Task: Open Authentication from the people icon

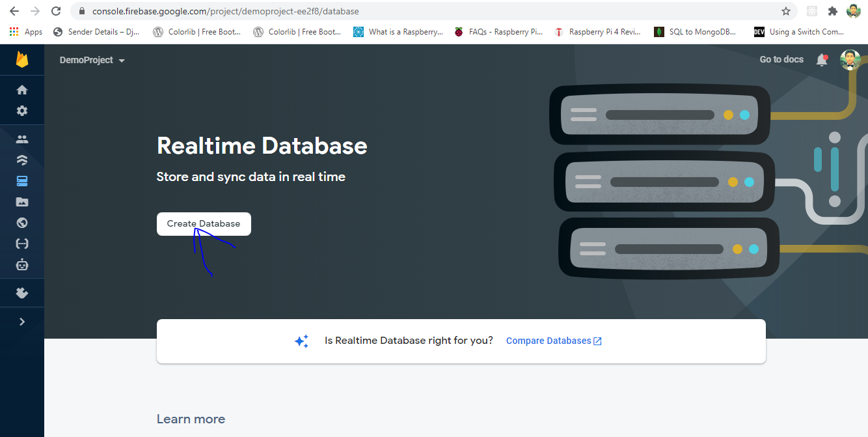Action: coord(22,139)
